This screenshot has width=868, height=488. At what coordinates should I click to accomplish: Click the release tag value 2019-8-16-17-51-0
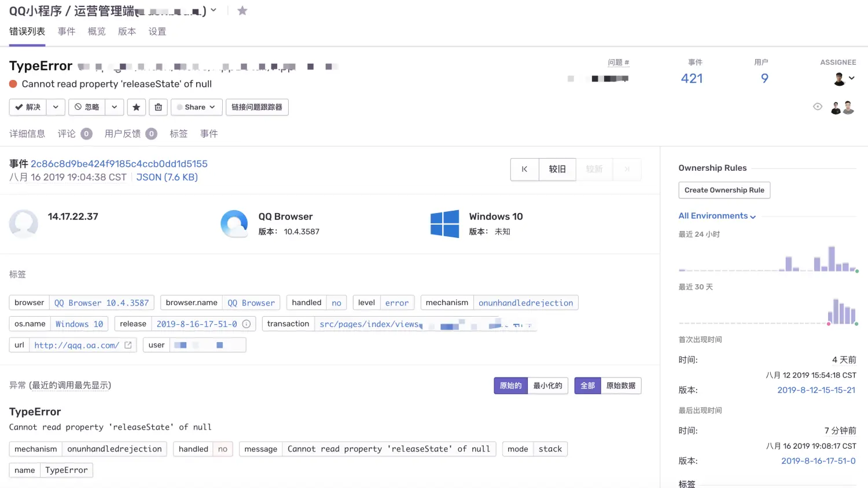click(x=197, y=324)
